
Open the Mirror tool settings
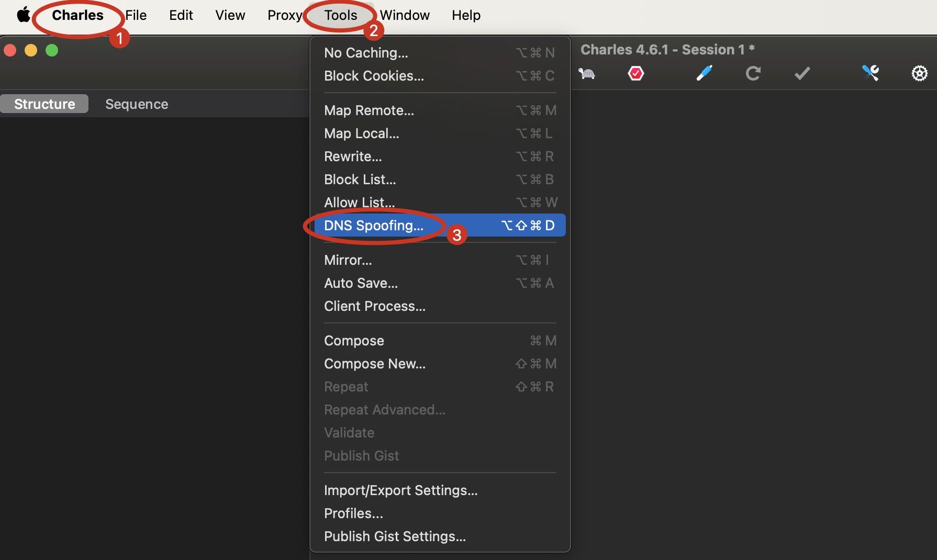(440, 260)
